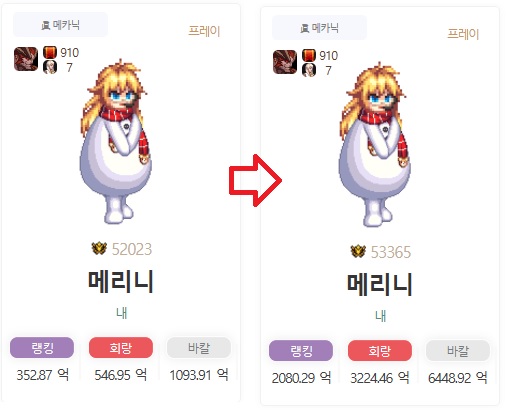The height and width of the screenshot is (410, 508).
Task: Select the 바칼 tab on right card
Action: (x=458, y=351)
